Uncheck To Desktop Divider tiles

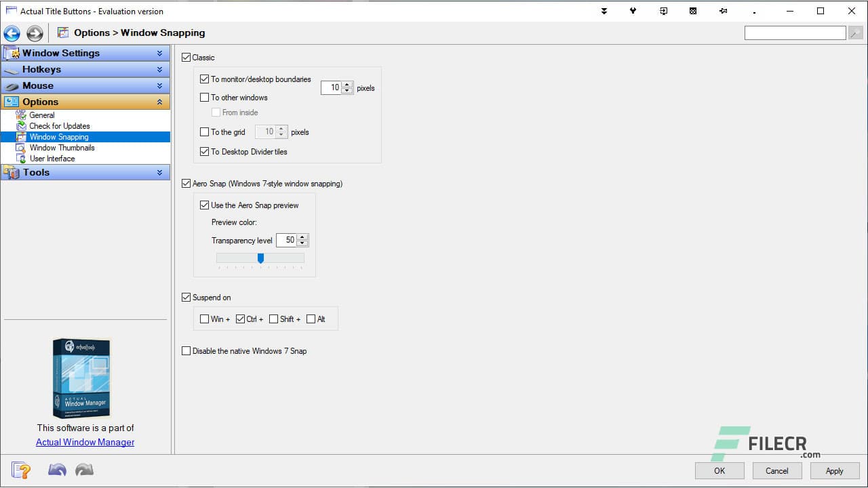(x=205, y=151)
